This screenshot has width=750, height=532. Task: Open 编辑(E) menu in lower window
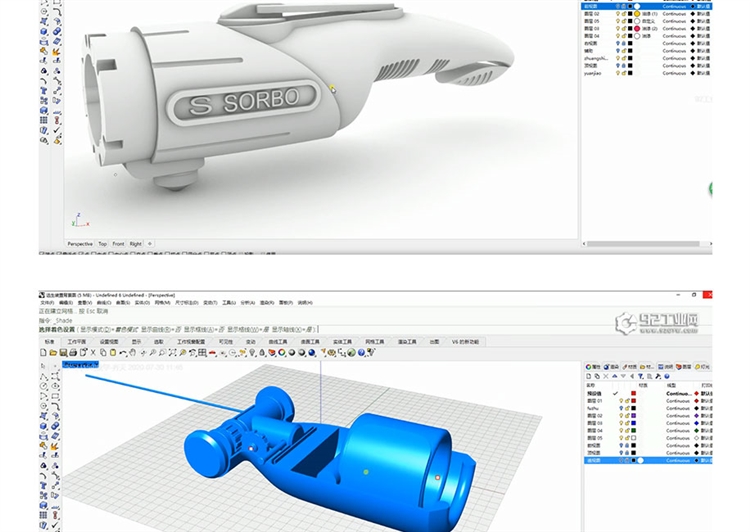(x=66, y=303)
